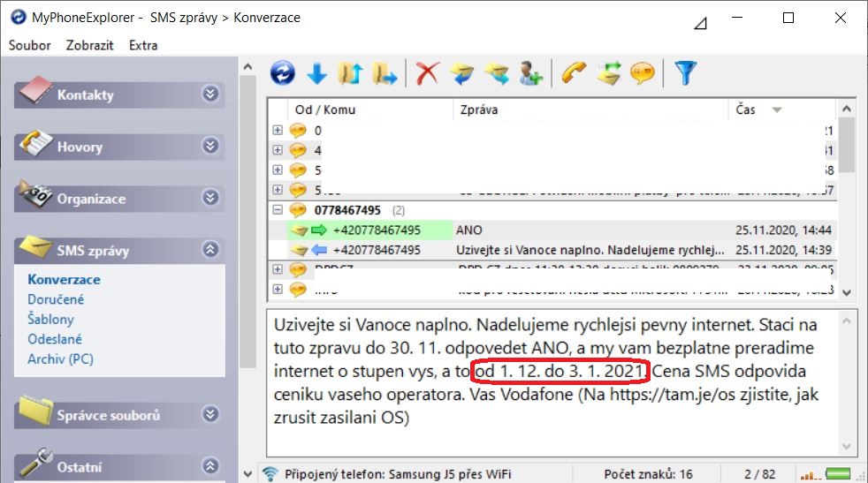Image resolution: width=868 pixels, height=483 pixels.
Task: Expand the Hovory sidebar section
Action: [x=209, y=147]
